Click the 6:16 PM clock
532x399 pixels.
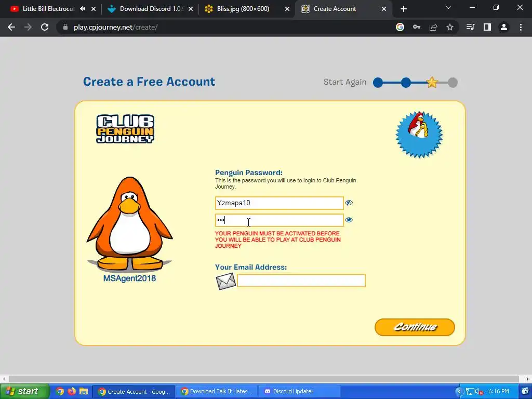(x=498, y=392)
